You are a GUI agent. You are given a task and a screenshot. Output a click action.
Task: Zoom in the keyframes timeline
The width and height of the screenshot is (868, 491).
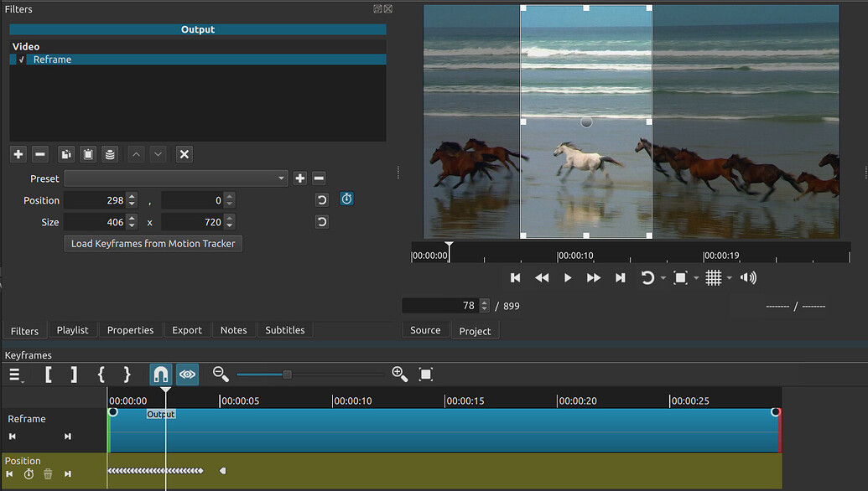pos(400,375)
